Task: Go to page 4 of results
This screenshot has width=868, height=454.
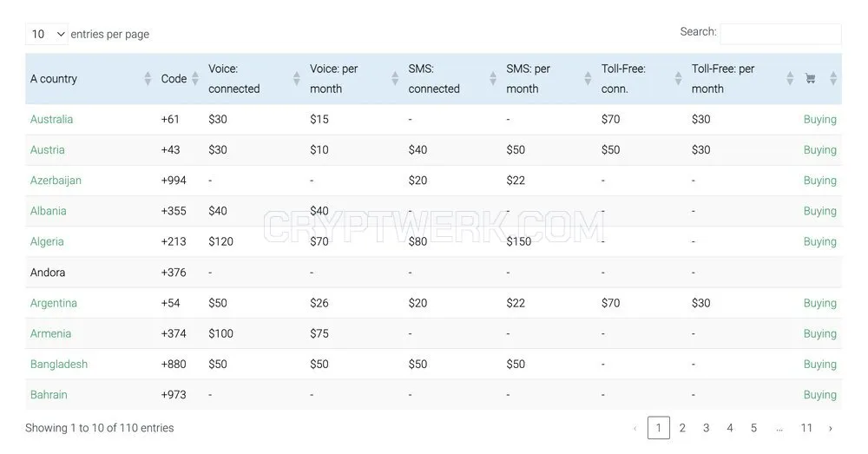Action: point(730,428)
